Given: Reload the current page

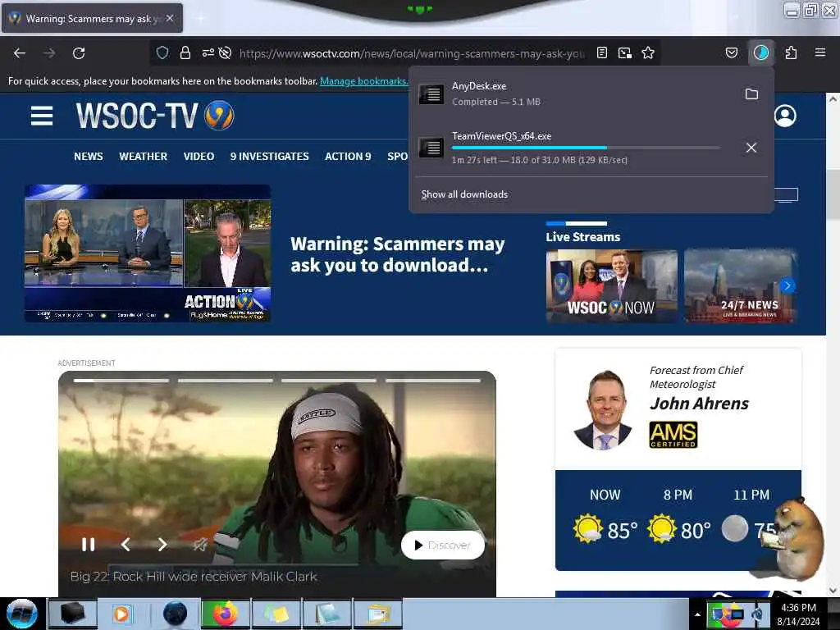Looking at the screenshot, I should click(x=79, y=53).
